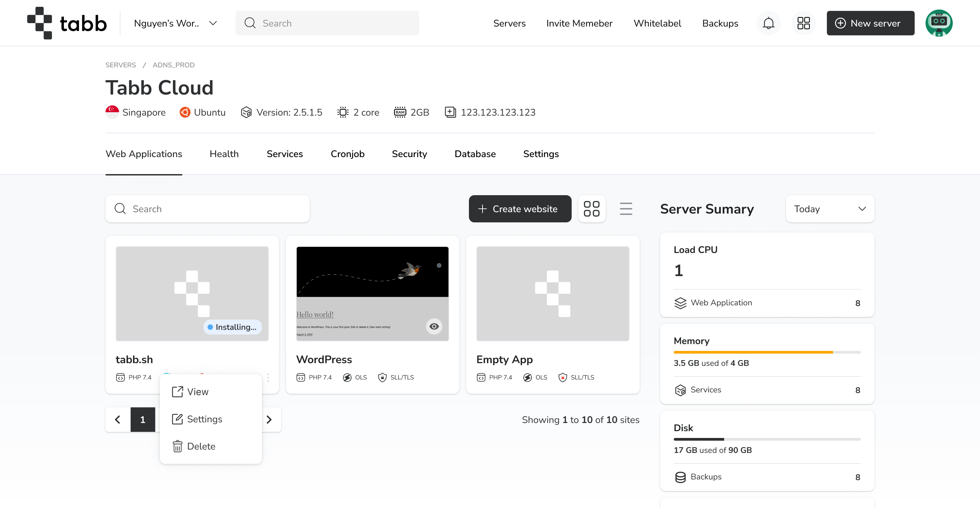Image resolution: width=980 pixels, height=508 pixels.
Task: Click the Memory usage progress bar
Action: (x=767, y=353)
